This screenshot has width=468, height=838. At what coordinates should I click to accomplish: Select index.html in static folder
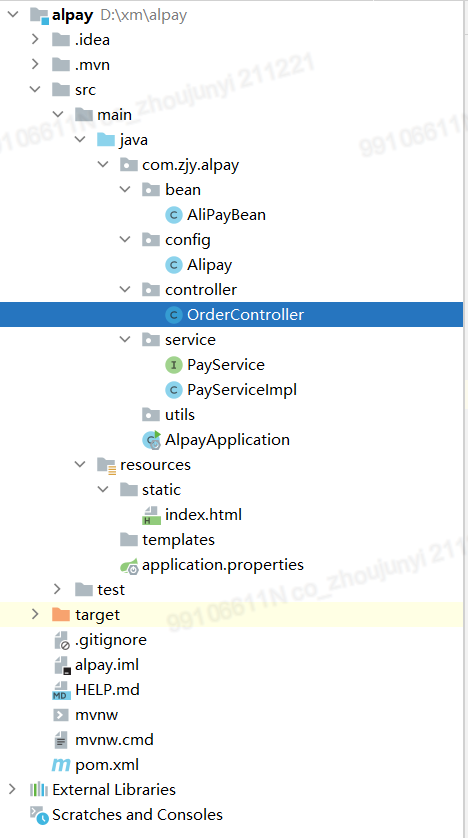pyautogui.click(x=203, y=515)
